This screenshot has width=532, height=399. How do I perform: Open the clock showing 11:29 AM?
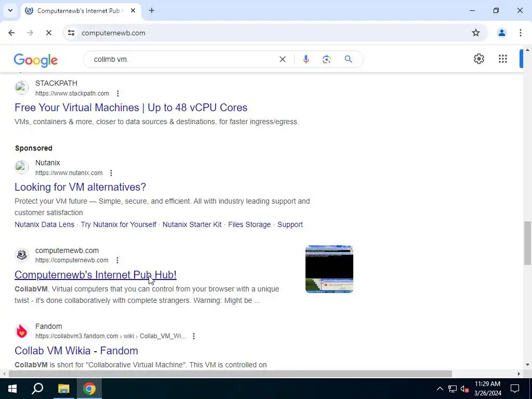[x=487, y=389]
